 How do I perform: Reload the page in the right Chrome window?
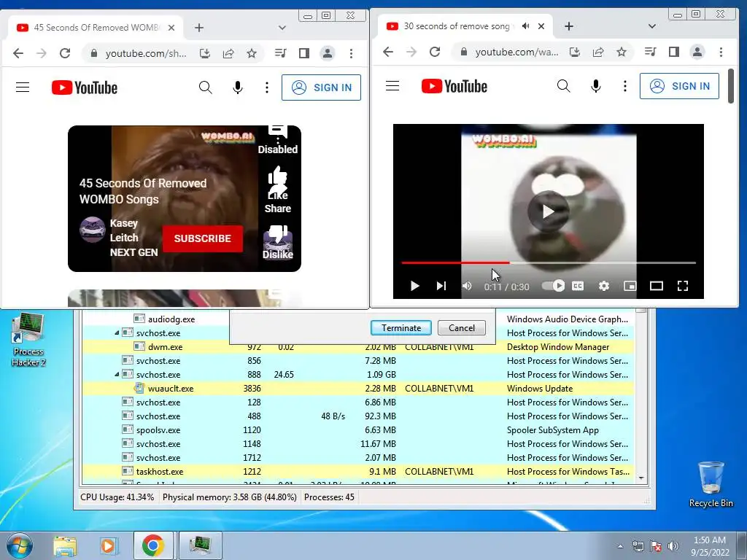tap(435, 52)
